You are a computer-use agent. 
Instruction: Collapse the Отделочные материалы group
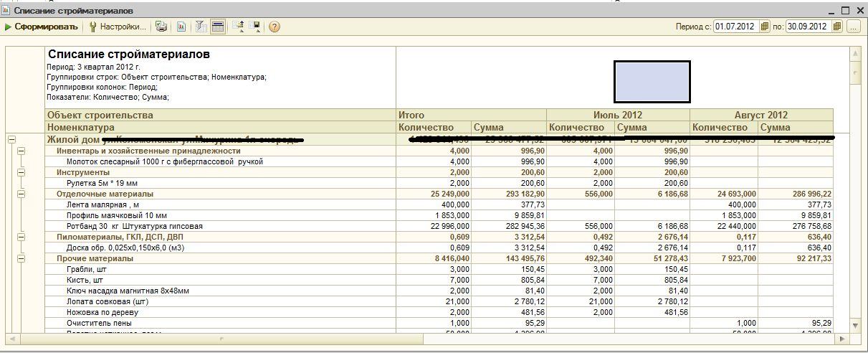(22, 194)
